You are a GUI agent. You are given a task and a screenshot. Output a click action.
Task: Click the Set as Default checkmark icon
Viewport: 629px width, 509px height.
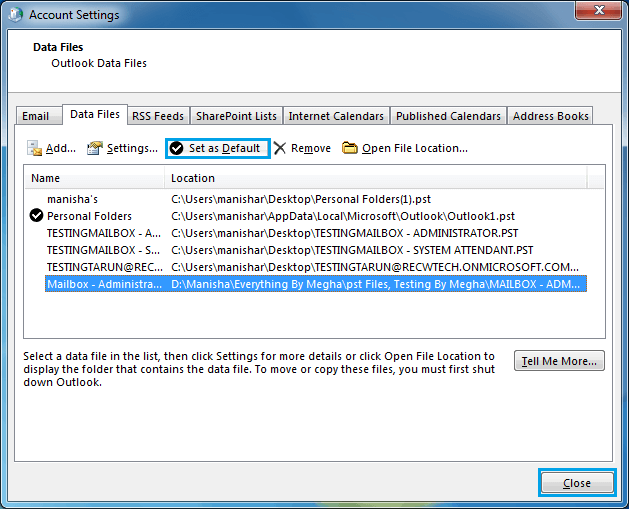[x=177, y=148]
